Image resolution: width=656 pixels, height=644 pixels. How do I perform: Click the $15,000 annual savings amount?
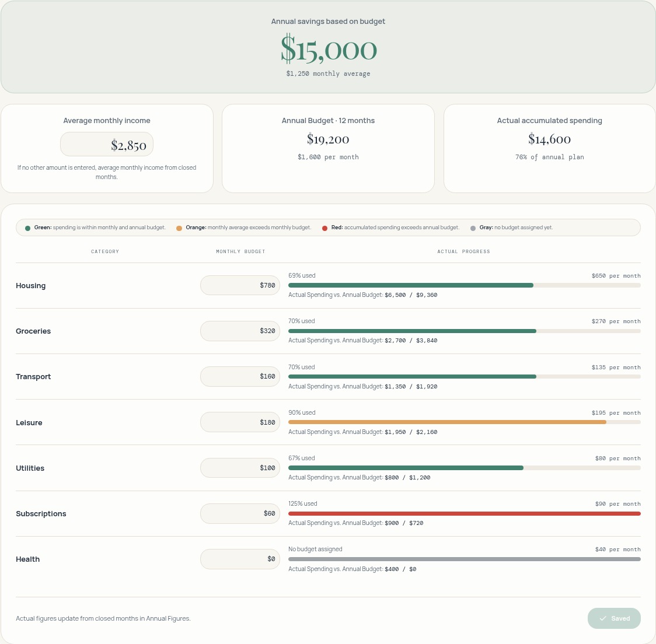click(x=329, y=50)
